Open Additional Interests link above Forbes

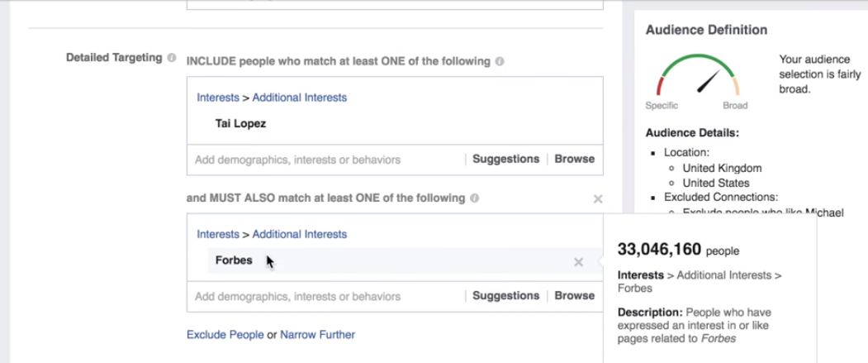(300, 235)
